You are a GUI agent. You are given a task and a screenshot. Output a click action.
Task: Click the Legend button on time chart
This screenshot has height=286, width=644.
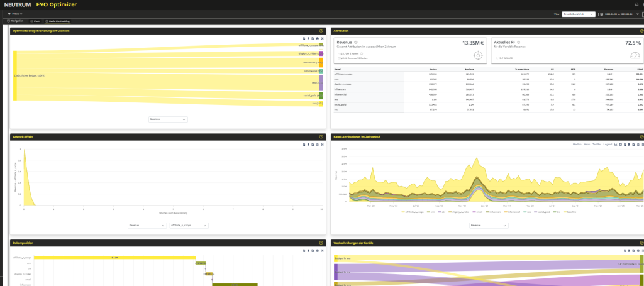click(x=608, y=145)
